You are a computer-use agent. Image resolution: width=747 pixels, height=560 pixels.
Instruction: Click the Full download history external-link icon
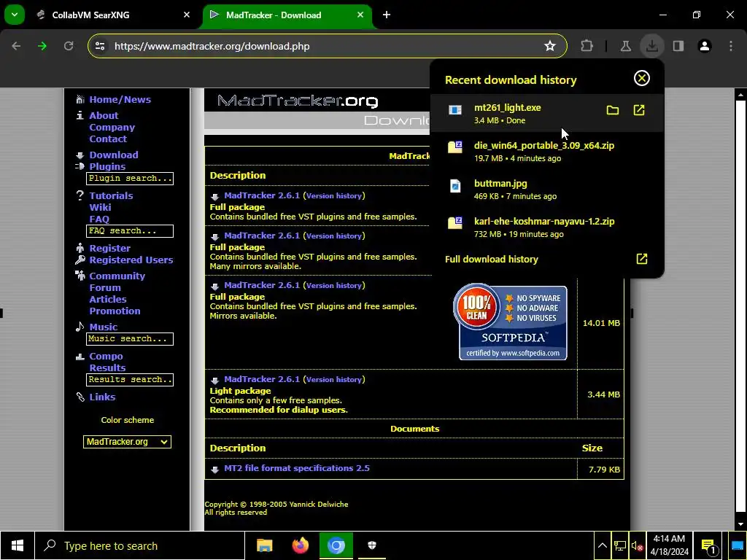pos(642,259)
